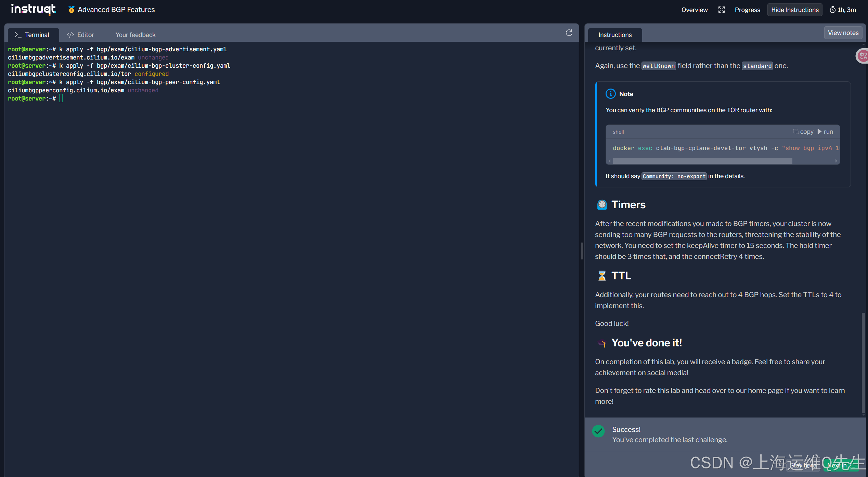
Task: Open the View notes panel
Action: pos(843,33)
